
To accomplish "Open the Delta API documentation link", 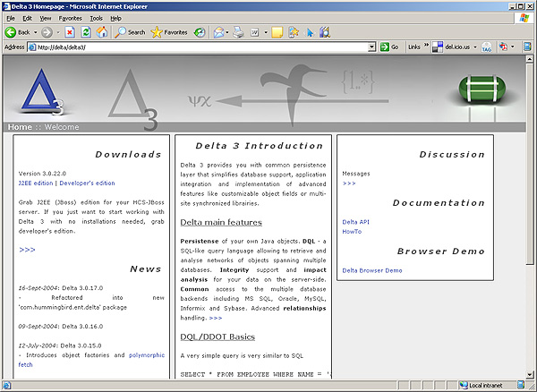I will [x=356, y=222].
